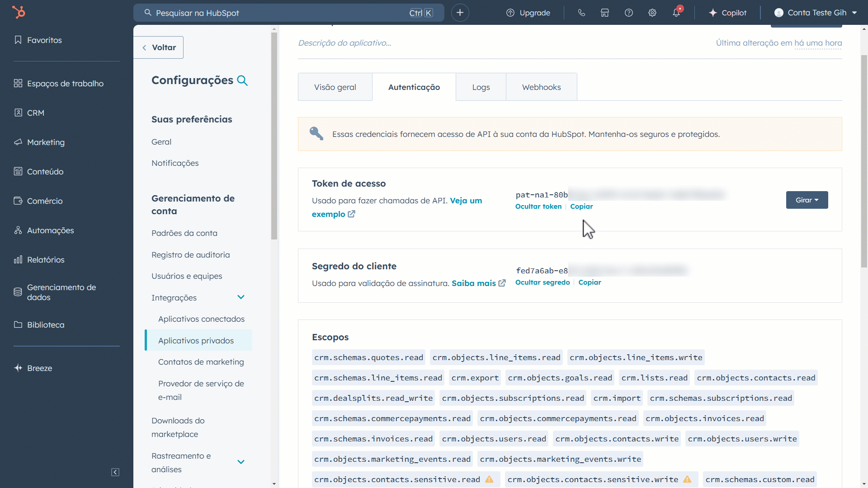Switch to the Logs tab
This screenshot has width=868, height=488.
point(481,87)
